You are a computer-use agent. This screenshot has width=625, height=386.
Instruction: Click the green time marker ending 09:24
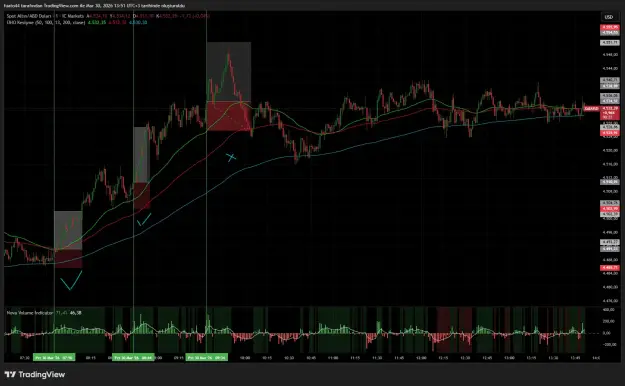tap(207, 358)
